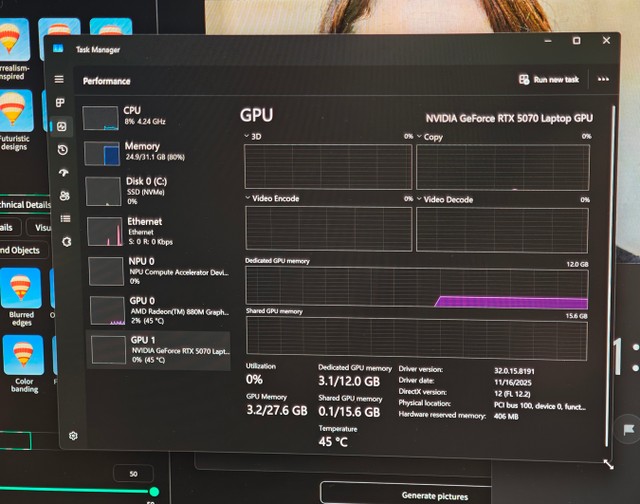The height and width of the screenshot is (504, 640).
Task: Click Run new task button
Action: 549,80
